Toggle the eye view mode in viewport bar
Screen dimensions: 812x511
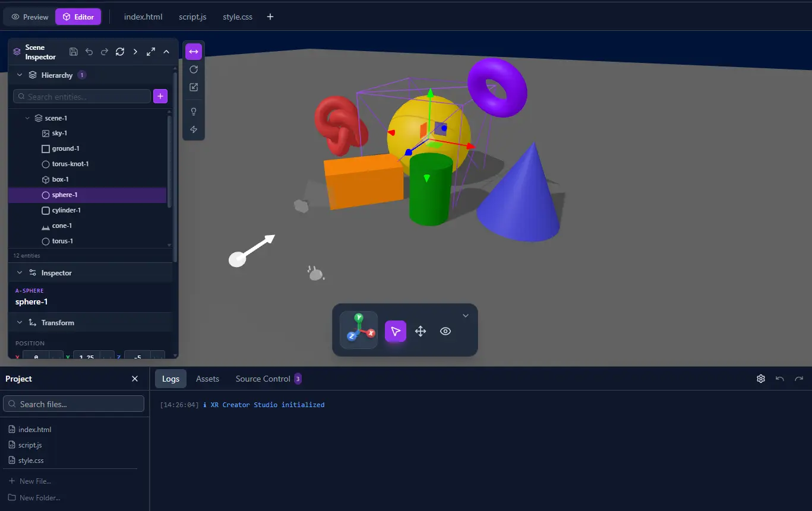click(446, 331)
